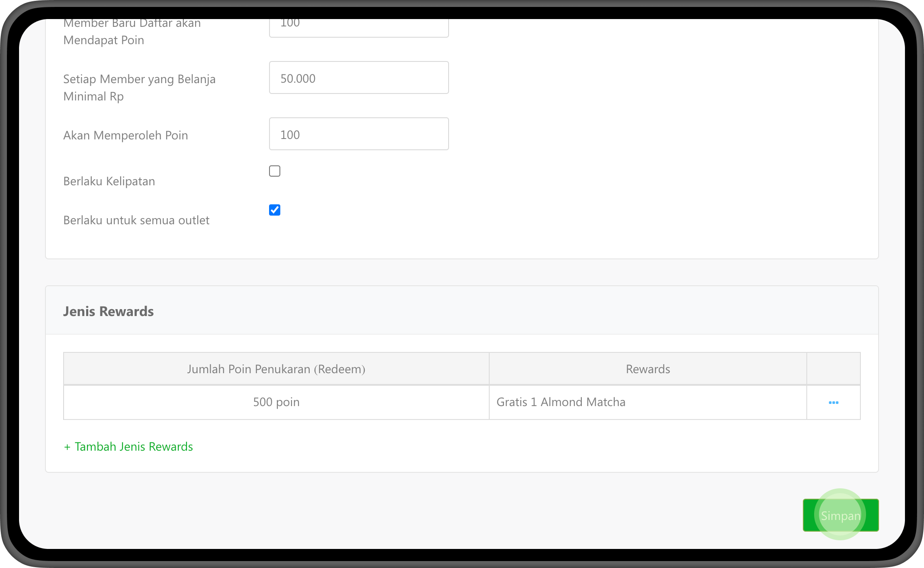Viewport: 924px width, 568px height.
Task: Click the plus icon beside Tambah Jenis Rewards
Action: click(67, 447)
